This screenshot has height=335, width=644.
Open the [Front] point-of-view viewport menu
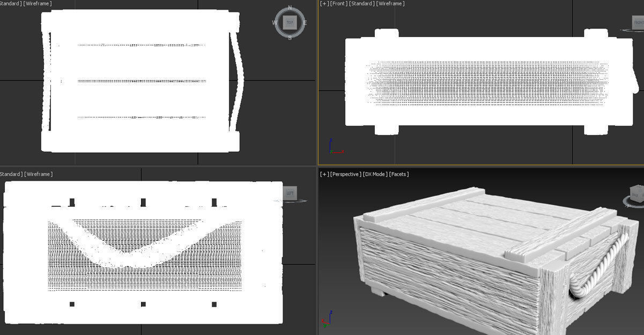339,4
